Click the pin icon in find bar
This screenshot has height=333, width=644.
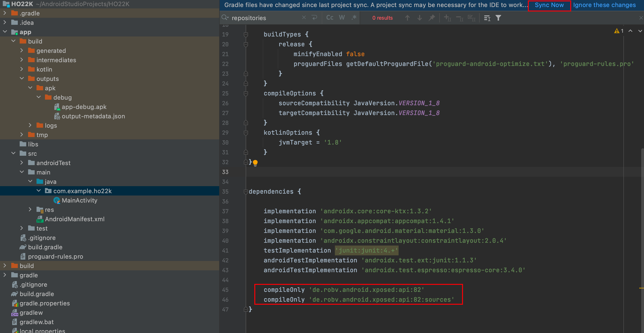(432, 18)
